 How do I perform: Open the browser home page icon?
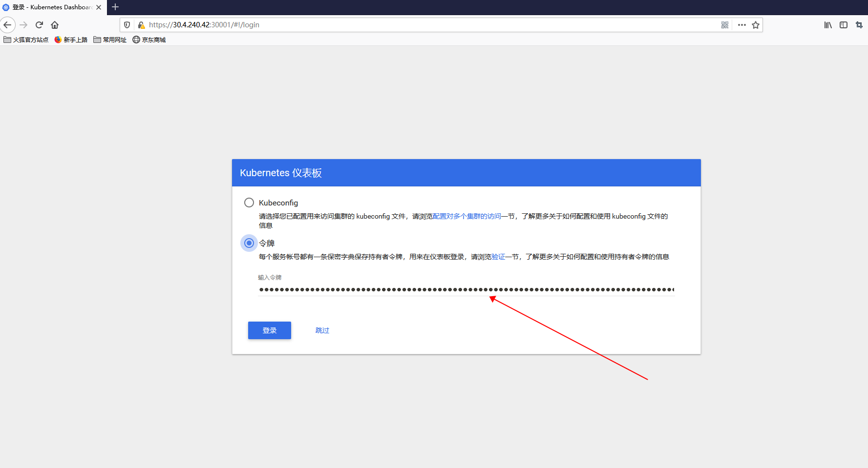(55, 25)
